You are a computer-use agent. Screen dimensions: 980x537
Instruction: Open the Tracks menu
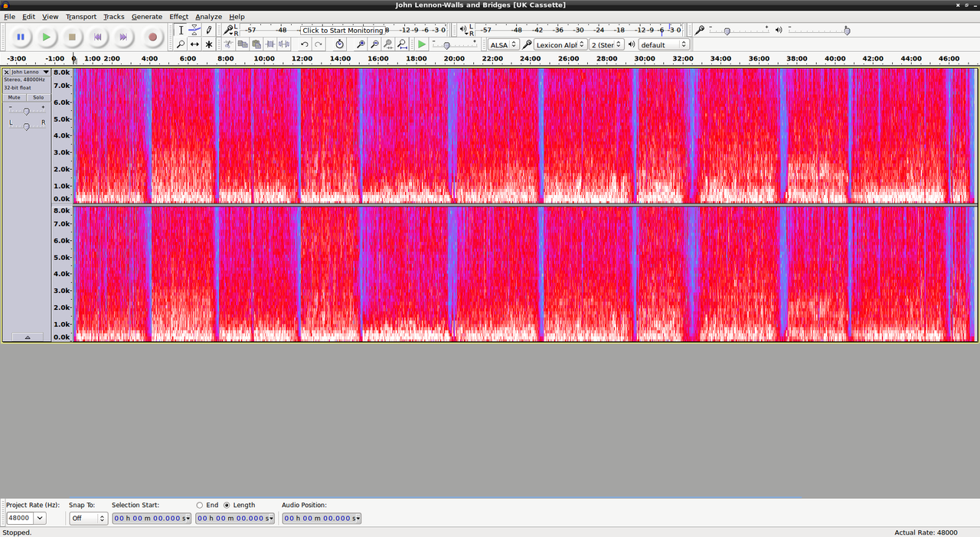coord(113,16)
